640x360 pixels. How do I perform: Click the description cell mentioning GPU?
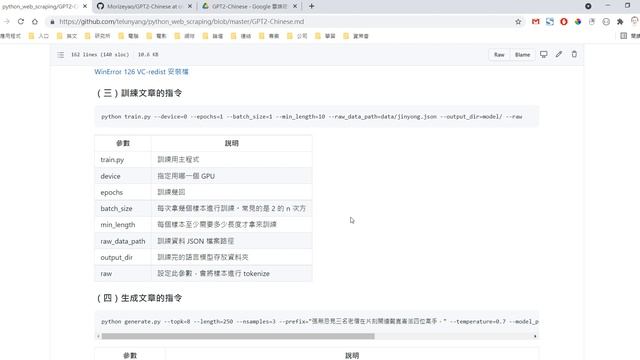coord(232,176)
